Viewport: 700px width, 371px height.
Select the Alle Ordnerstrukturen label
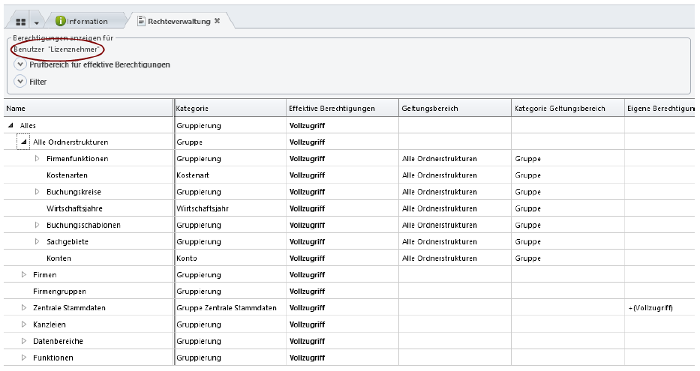coord(71,142)
